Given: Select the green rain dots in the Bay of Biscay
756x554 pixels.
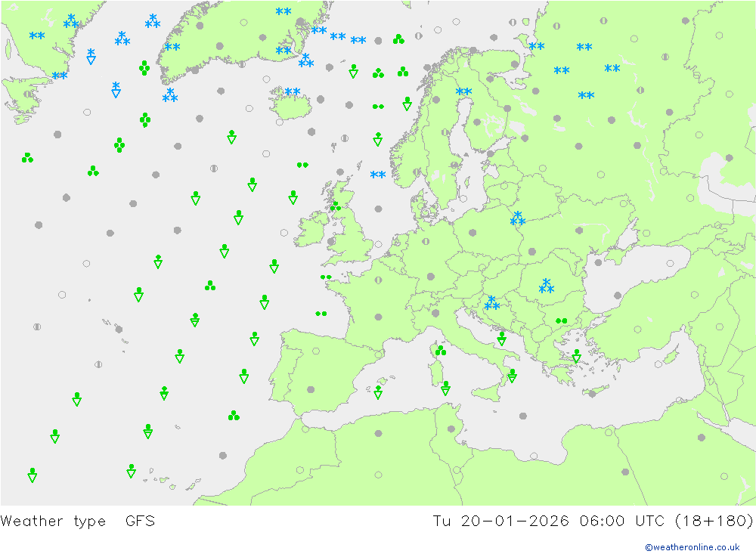Looking at the screenshot, I should click(321, 313).
